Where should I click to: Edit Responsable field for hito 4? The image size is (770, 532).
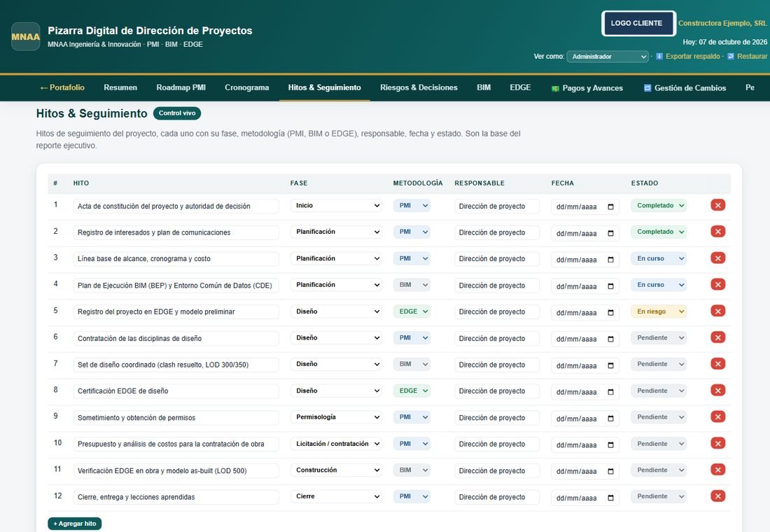click(496, 286)
